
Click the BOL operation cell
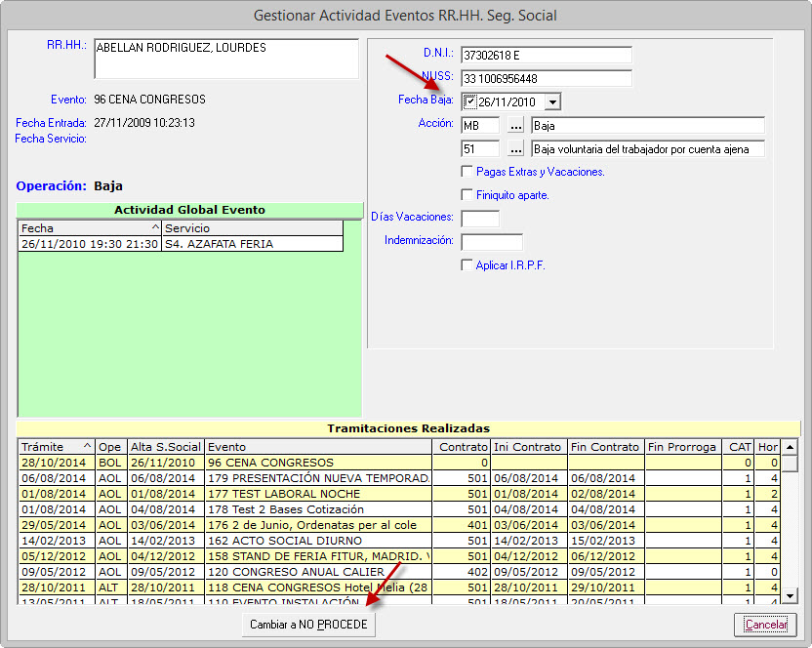(110, 463)
